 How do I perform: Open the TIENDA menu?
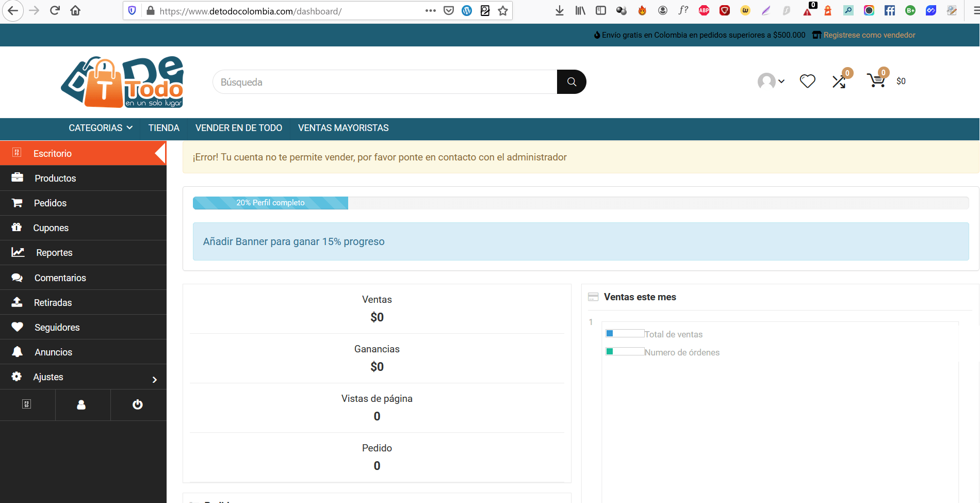click(x=164, y=128)
